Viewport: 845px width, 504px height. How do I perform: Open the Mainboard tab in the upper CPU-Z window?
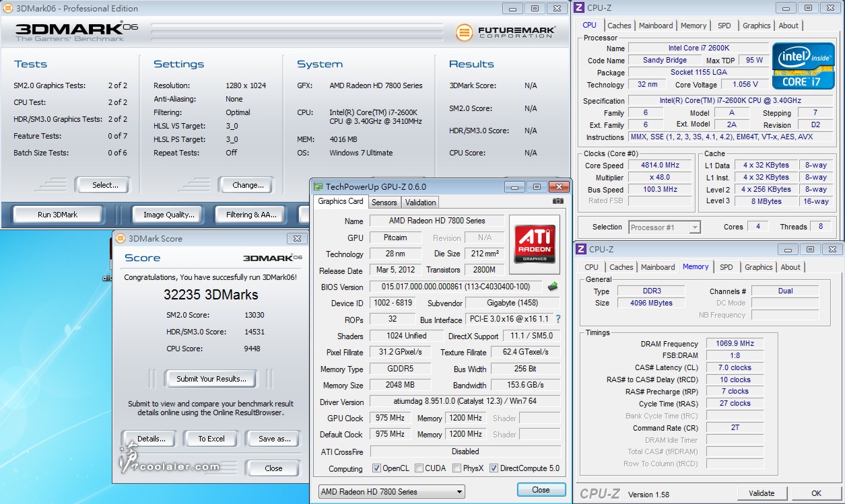656,26
